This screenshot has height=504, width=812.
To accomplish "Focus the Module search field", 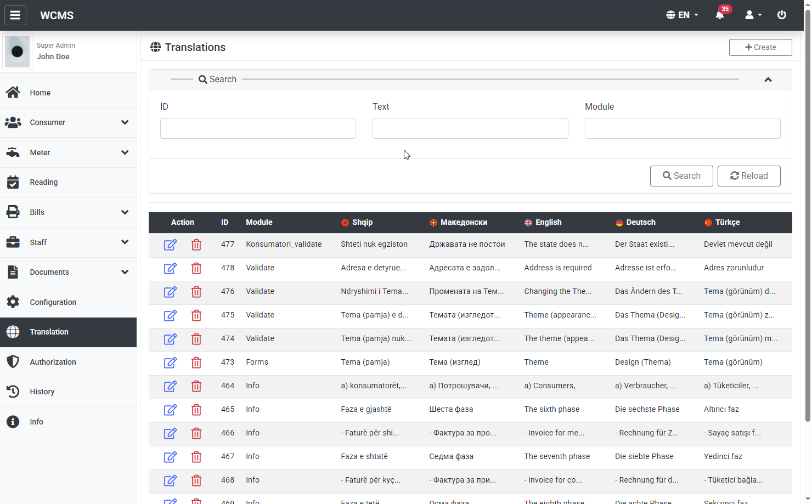I will pyautogui.click(x=683, y=128).
